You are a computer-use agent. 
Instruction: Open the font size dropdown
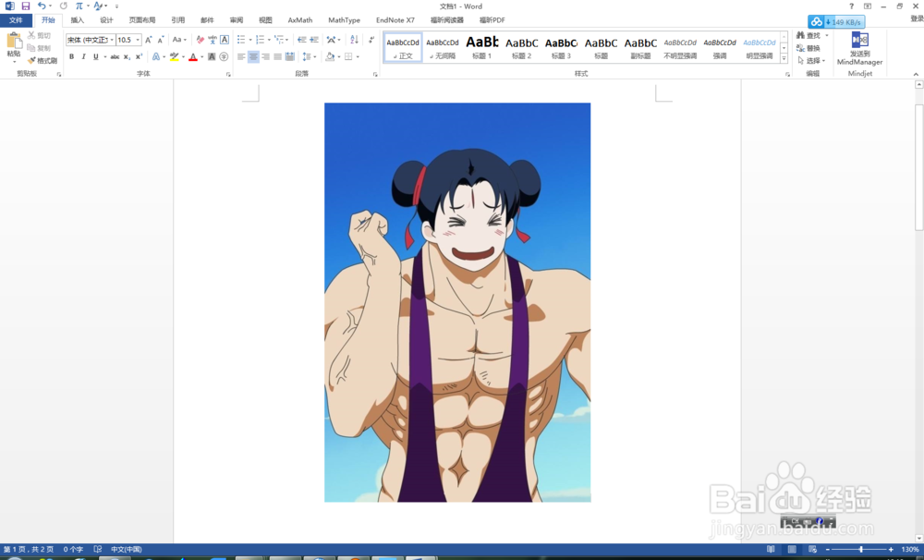138,40
